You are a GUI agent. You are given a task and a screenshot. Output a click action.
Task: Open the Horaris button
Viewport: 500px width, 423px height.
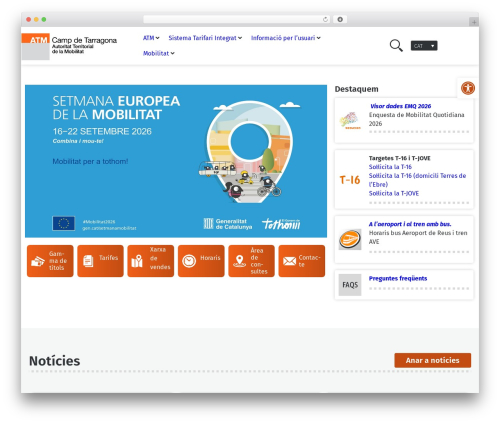[201, 261]
